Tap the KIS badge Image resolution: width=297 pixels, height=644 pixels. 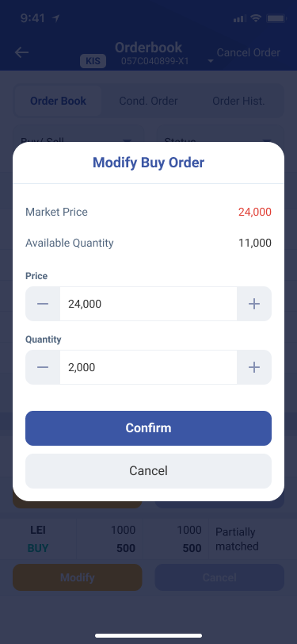pos(93,61)
